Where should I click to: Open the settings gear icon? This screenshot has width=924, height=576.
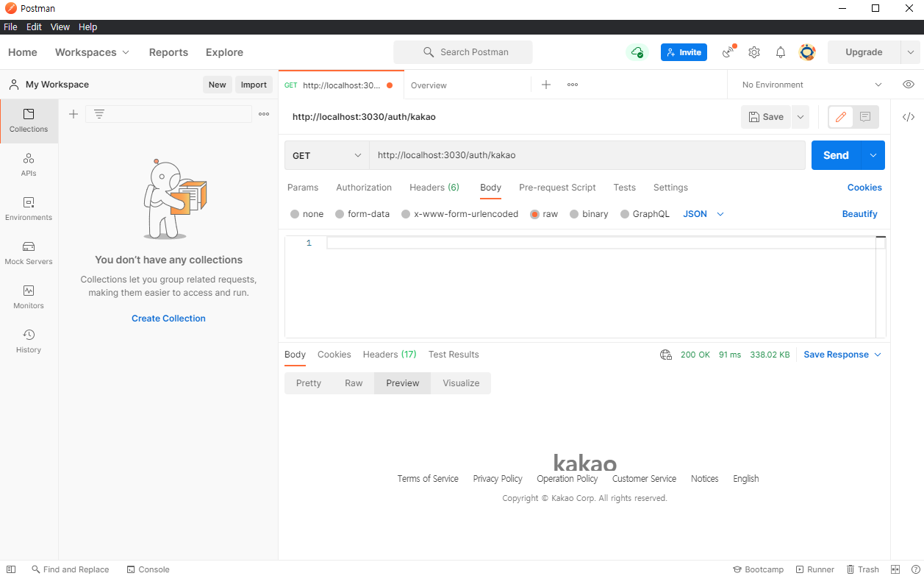[x=754, y=52]
